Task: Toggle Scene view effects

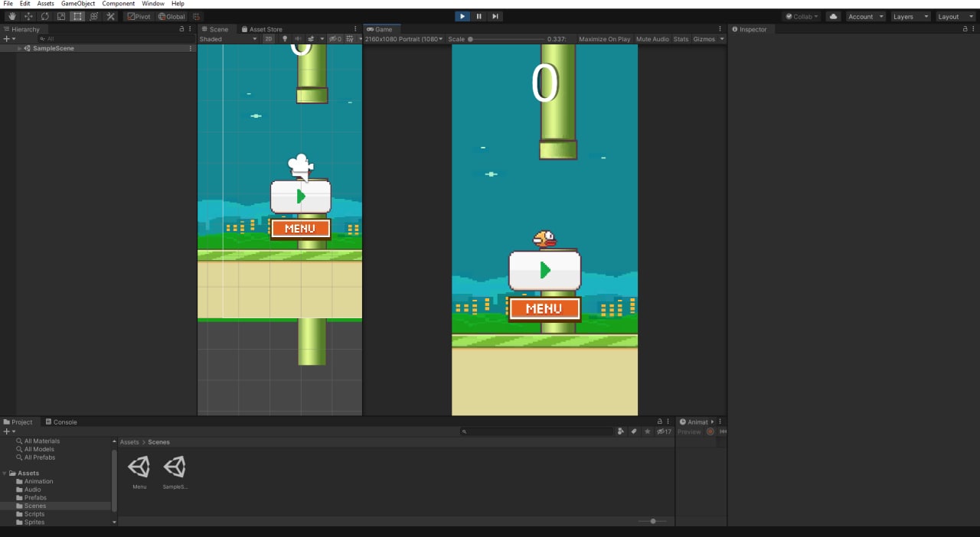Action: 312,39
